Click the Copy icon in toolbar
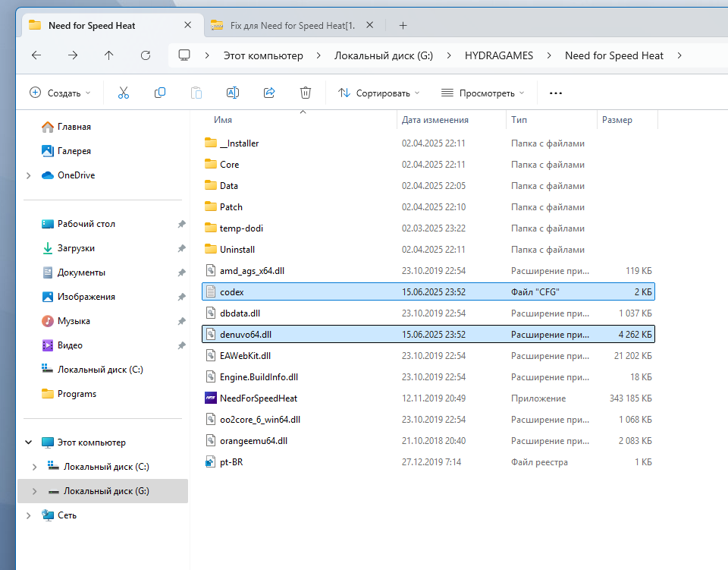 tap(160, 93)
